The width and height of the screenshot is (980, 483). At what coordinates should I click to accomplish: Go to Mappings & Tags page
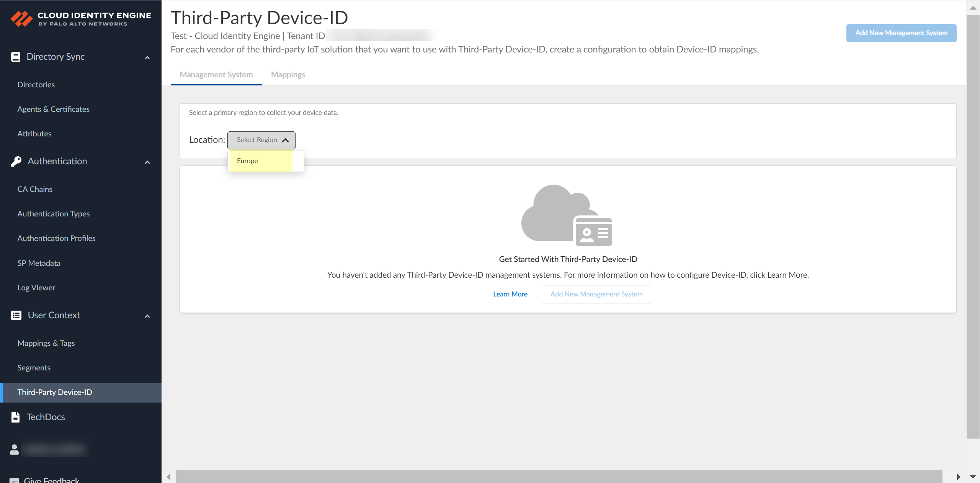click(46, 343)
